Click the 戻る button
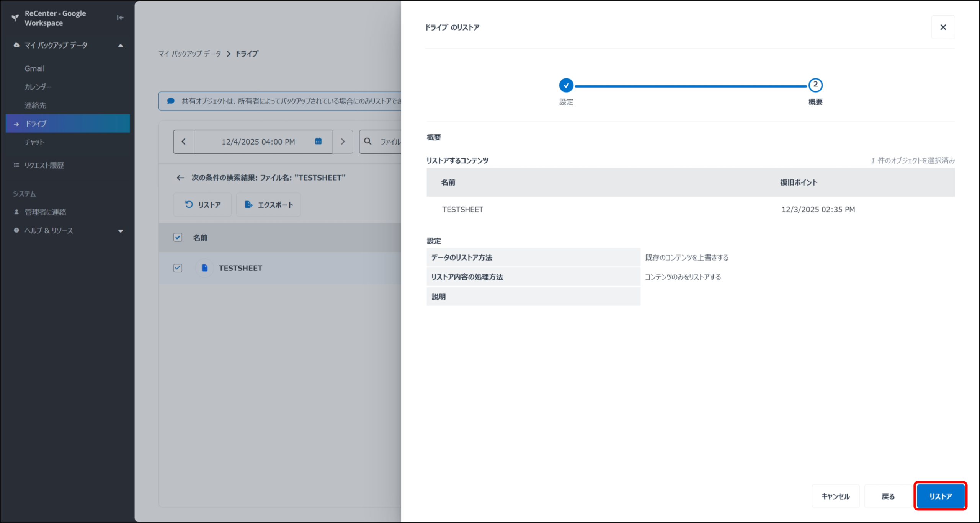The height and width of the screenshot is (523, 980). [x=888, y=496]
